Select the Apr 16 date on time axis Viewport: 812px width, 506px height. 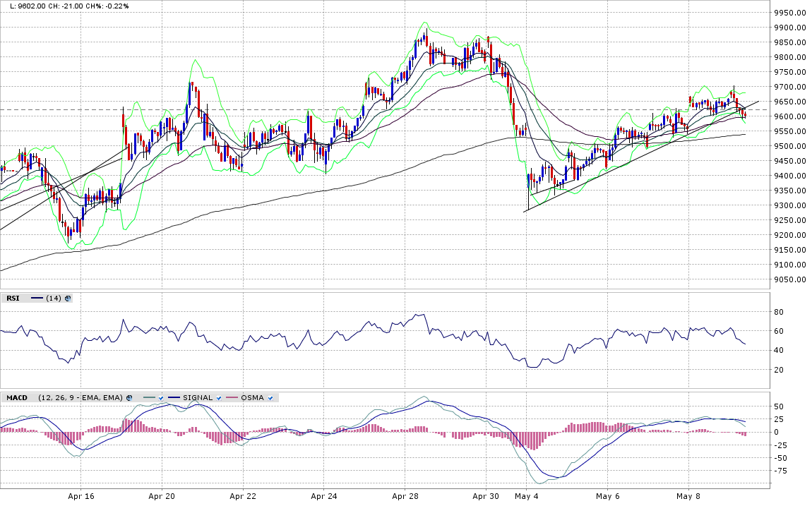(x=81, y=497)
